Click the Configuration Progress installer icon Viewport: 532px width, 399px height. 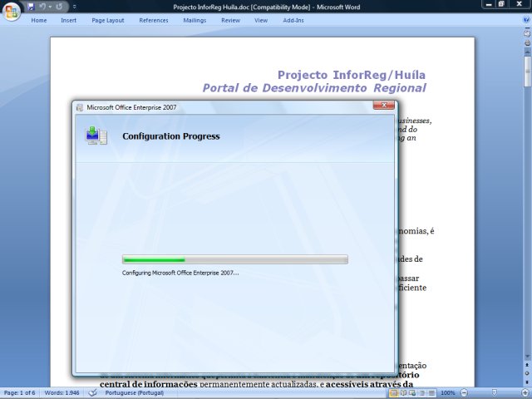pos(96,135)
